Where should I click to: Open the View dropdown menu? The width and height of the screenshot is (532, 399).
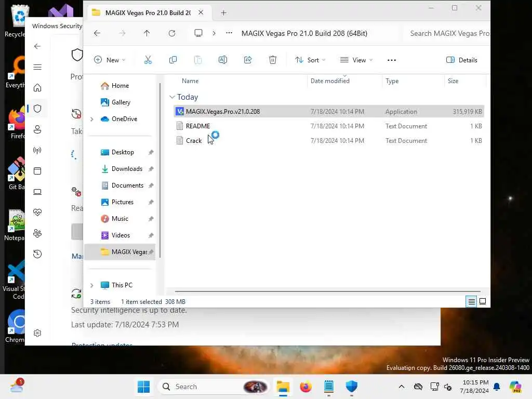coord(356,60)
